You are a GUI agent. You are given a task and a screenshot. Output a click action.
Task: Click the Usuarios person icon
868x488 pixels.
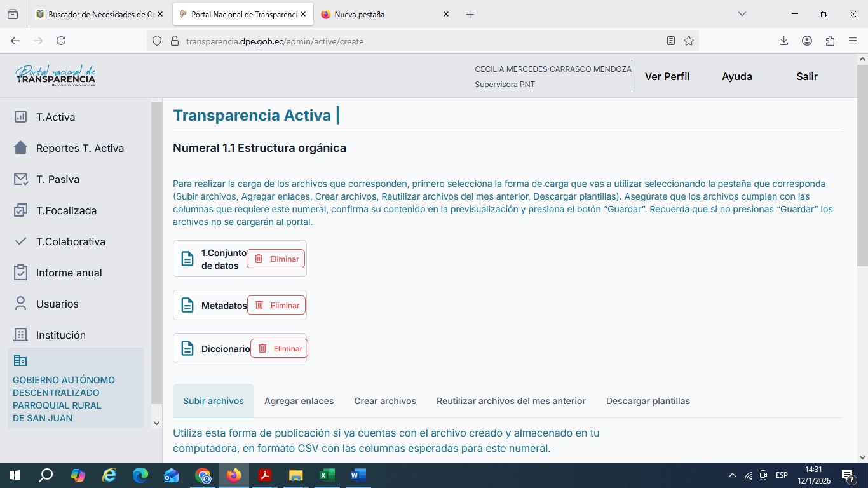pyautogui.click(x=20, y=304)
